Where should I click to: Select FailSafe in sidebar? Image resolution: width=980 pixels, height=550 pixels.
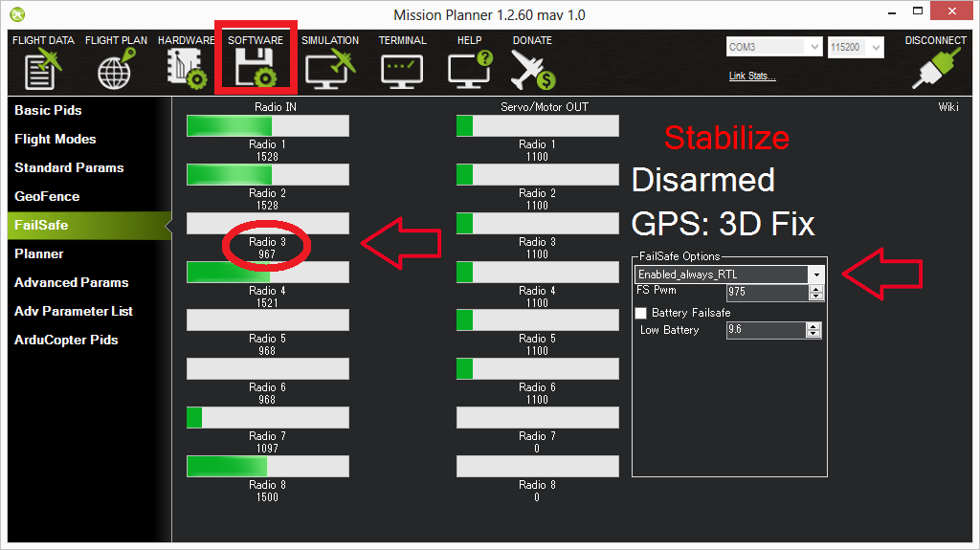point(89,225)
